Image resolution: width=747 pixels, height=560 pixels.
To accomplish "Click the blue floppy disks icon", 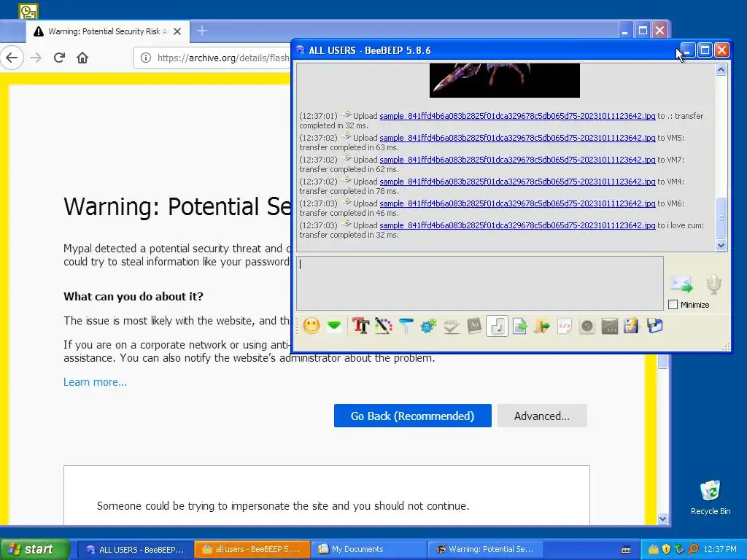I will click(654, 326).
